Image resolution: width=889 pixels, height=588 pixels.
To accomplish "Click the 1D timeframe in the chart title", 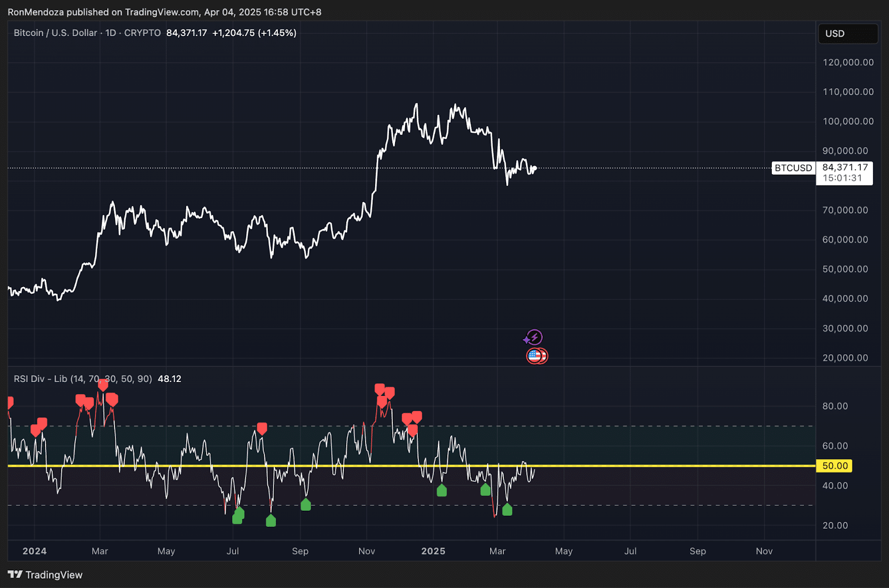I will (x=111, y=33).
